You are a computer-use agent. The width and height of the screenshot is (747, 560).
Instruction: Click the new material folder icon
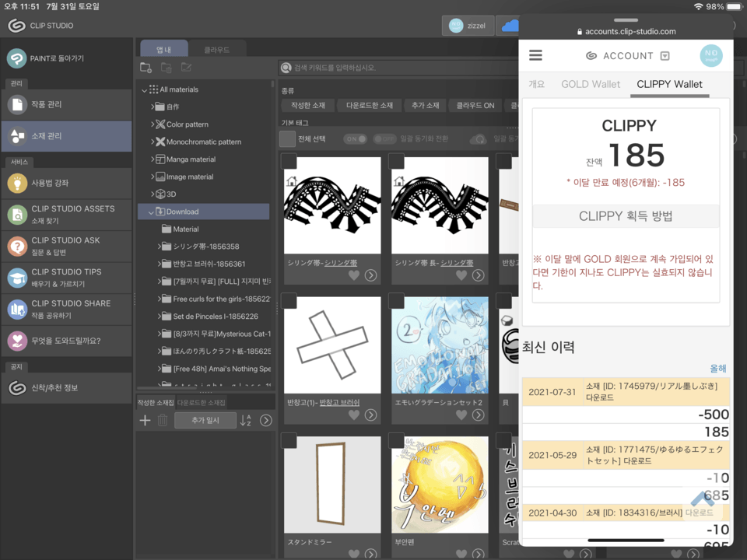tap(146, 67)
